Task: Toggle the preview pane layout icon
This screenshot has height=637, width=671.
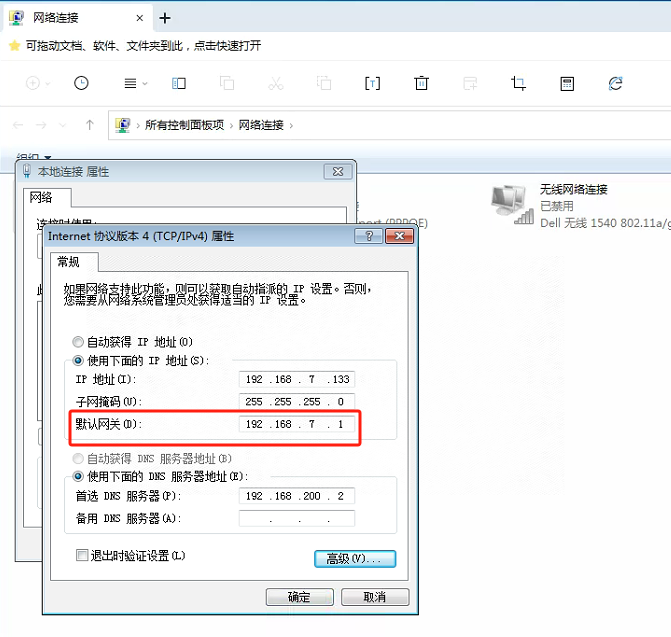Action: [179, 84]
